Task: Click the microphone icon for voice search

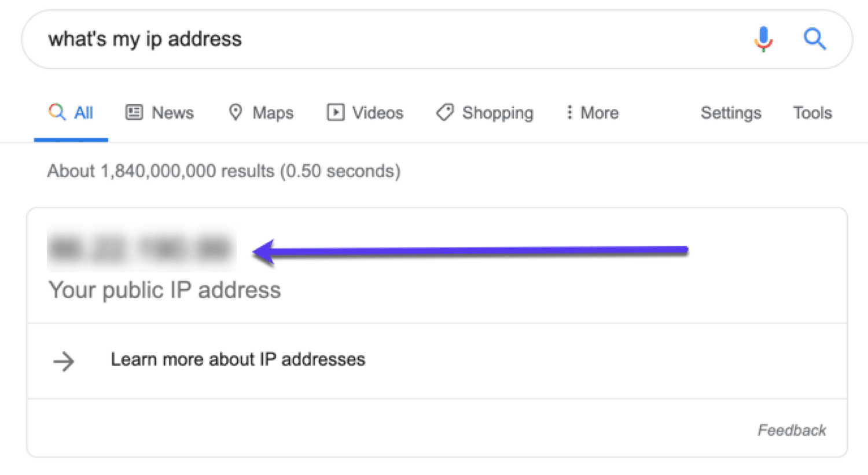Action: pos(763,39)
